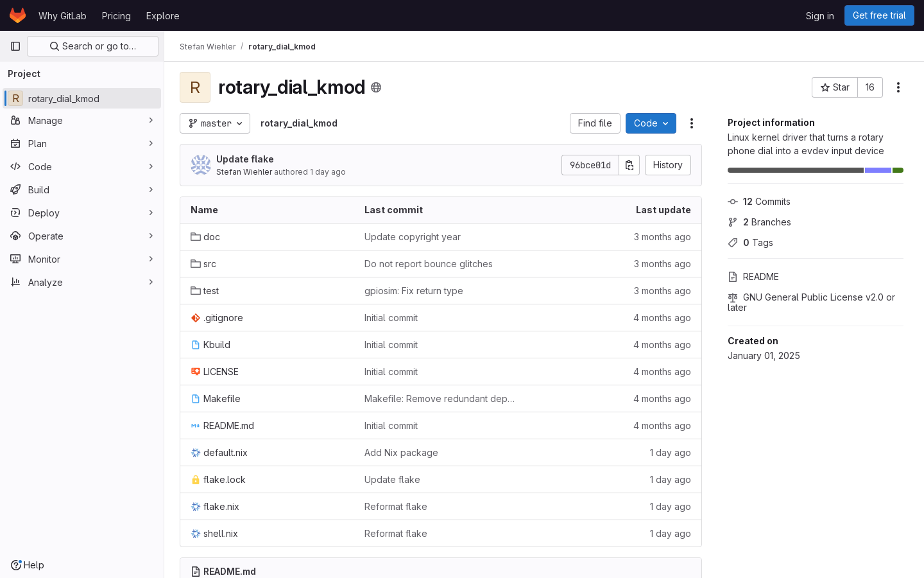
Task: Click the Search or go to field
Action: (x=92, y=46)
